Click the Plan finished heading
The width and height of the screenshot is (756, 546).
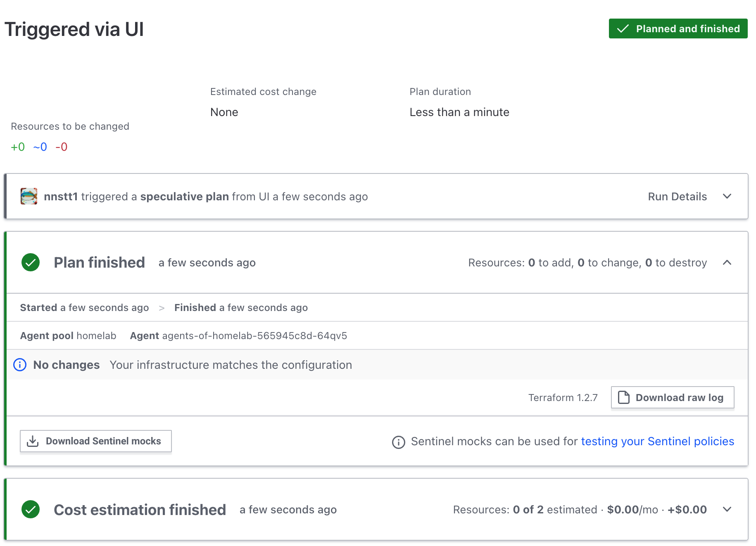tap(99, 263)
